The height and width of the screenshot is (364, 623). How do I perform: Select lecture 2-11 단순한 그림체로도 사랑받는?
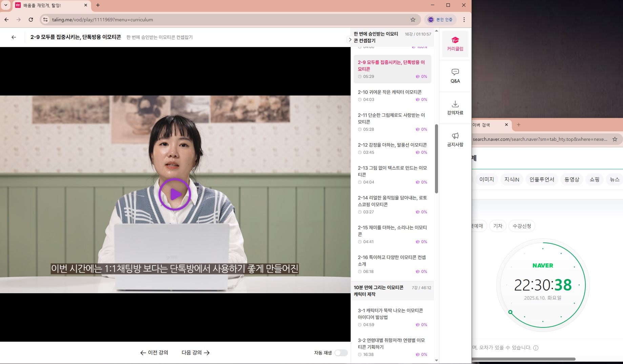pos(392,122)
